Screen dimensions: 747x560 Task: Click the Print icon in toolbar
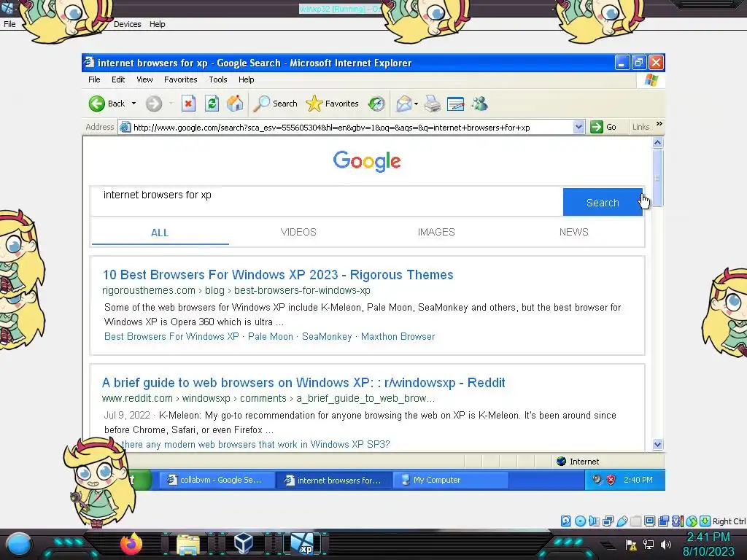tap(432, 104)
